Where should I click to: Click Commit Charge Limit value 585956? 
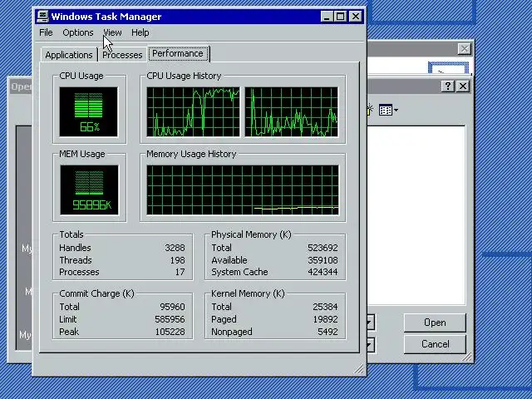(x=170, y=319)
